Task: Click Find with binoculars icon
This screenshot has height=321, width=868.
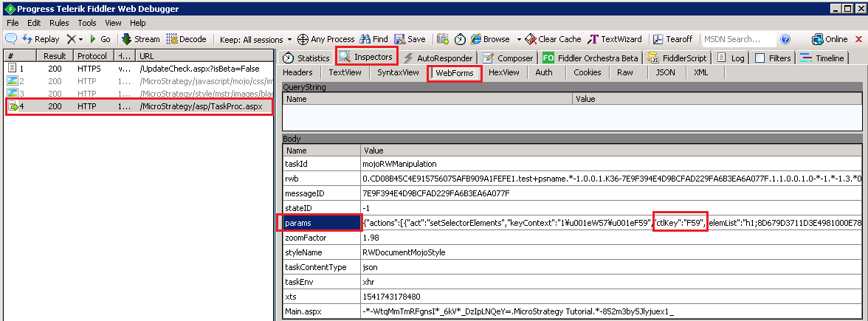Action: point(373,39)
